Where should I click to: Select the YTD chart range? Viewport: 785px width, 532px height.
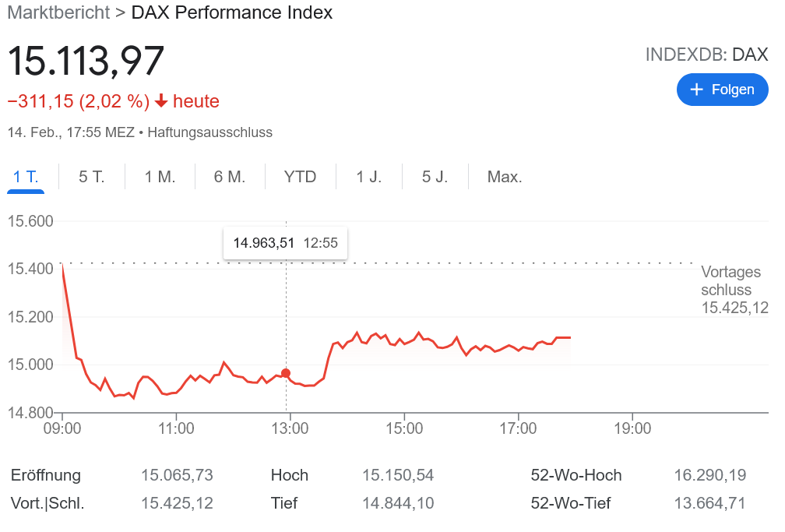[x=300, y=177]
